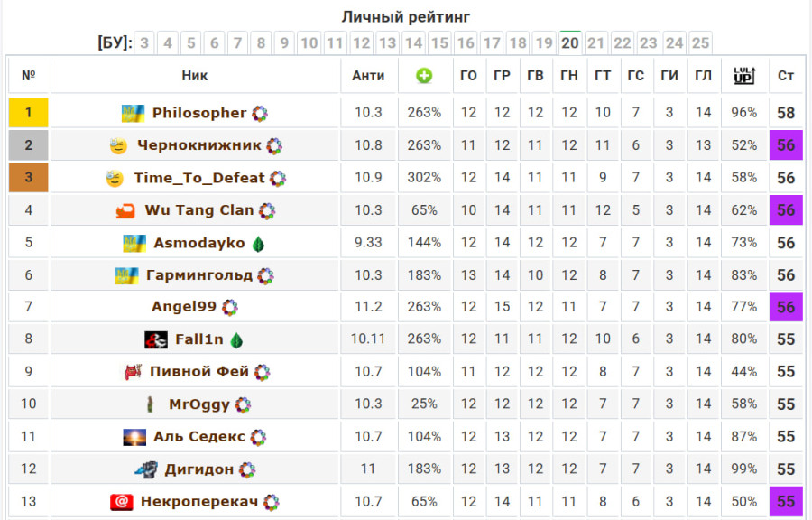Click the red-black avatar beside Fall1n
Screen dimensions: 812x520
(x=156, y=340)
